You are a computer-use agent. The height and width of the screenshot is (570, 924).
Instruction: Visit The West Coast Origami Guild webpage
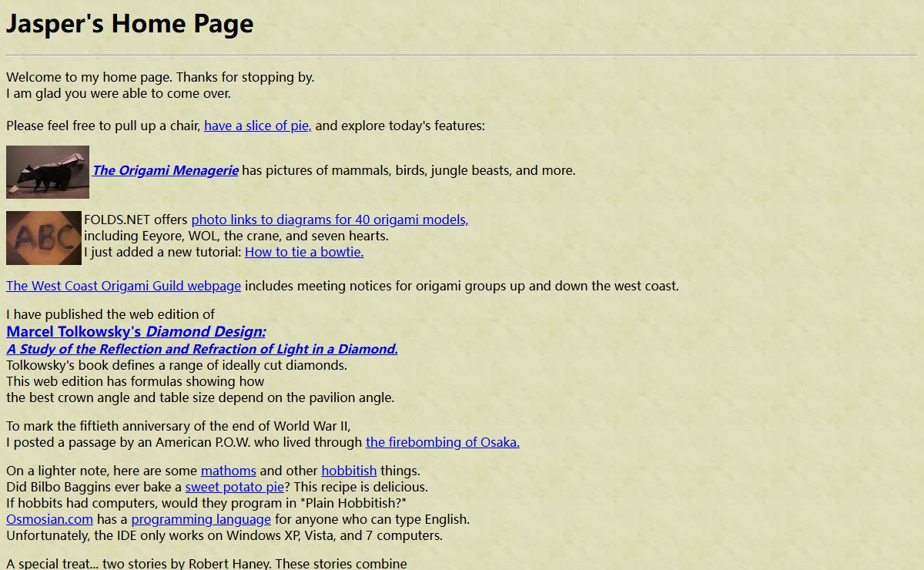(x=123, y=286)
